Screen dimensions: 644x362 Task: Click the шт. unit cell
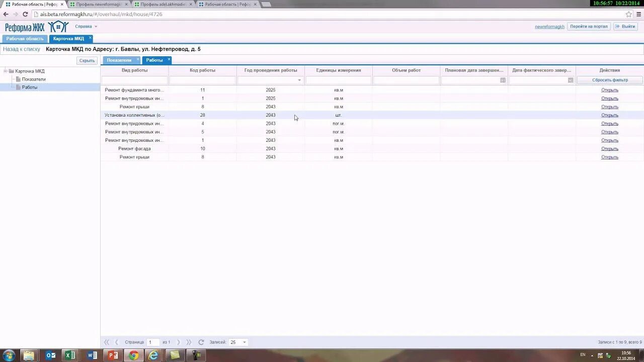pyautogui.click(x=338, y=115)
